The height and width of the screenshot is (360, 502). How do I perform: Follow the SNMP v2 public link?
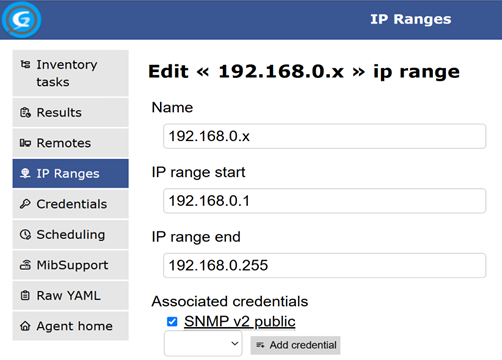(240, 322)
